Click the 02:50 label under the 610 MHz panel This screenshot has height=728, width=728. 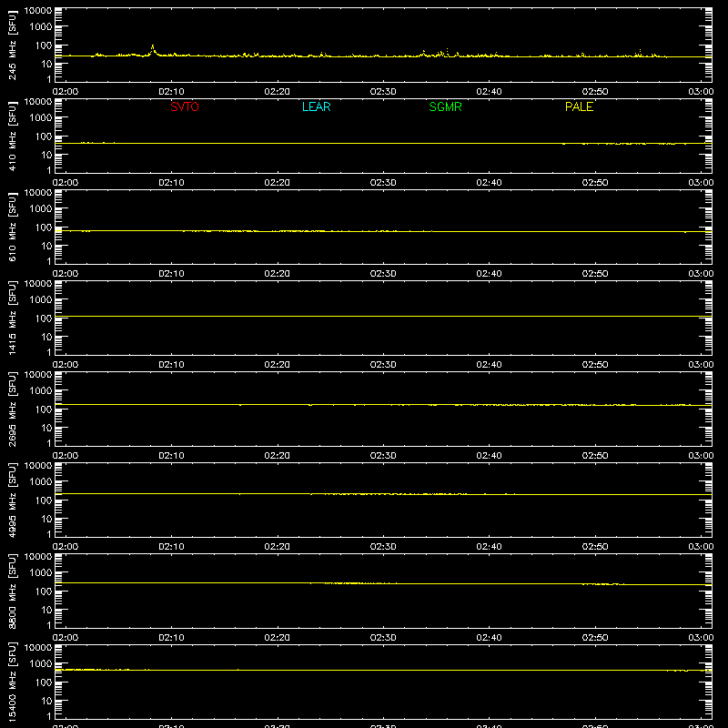click(595, 274)
